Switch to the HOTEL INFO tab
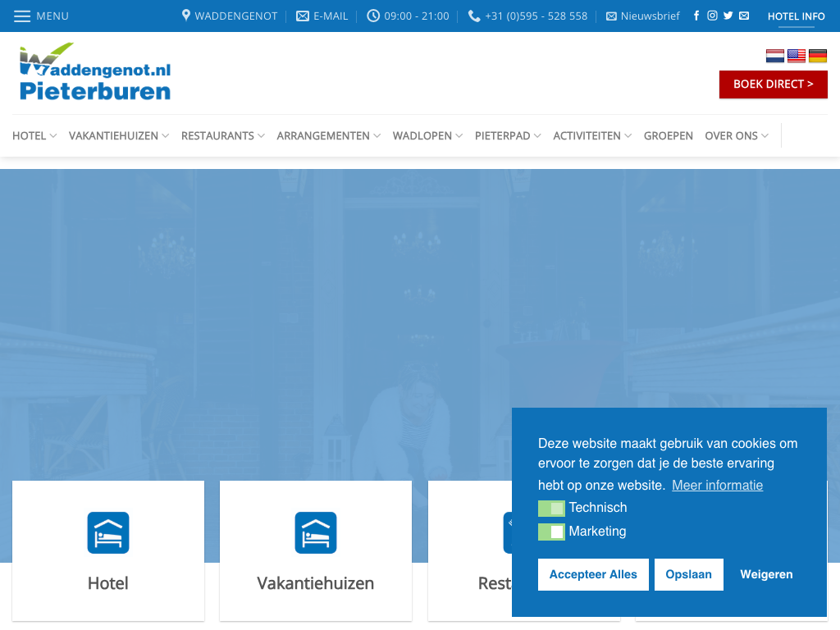The image size is (840, 630). (796, 16)
